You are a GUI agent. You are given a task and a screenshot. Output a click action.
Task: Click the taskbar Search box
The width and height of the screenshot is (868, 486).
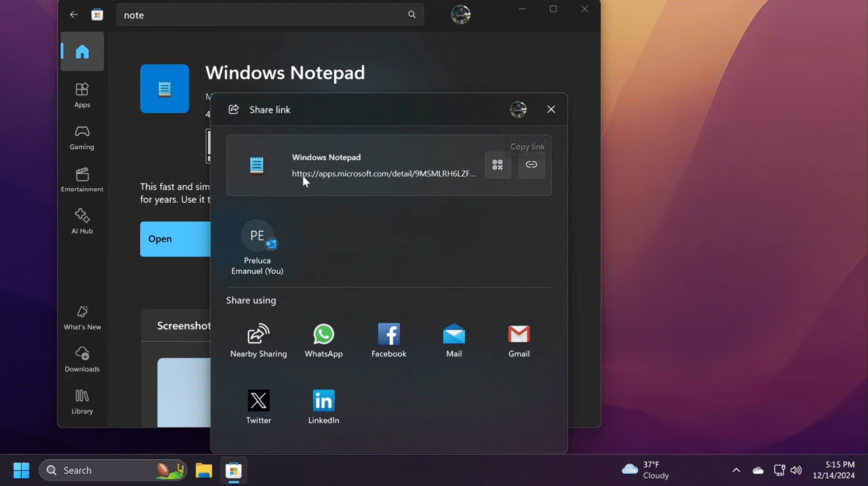(113, 470)
